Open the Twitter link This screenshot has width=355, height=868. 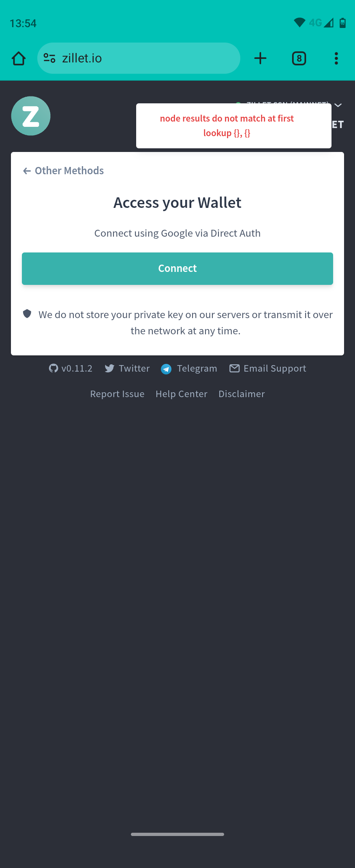click(127, 368)
